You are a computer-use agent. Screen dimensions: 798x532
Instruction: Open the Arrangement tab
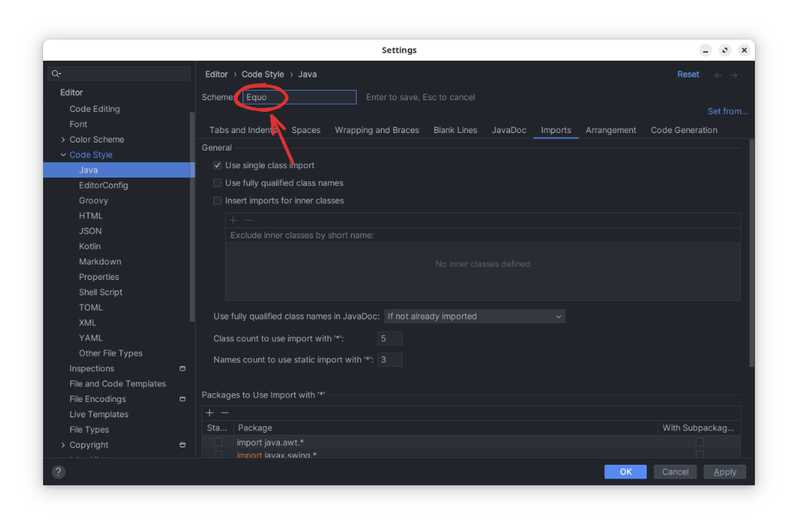(x=611, y=130)
